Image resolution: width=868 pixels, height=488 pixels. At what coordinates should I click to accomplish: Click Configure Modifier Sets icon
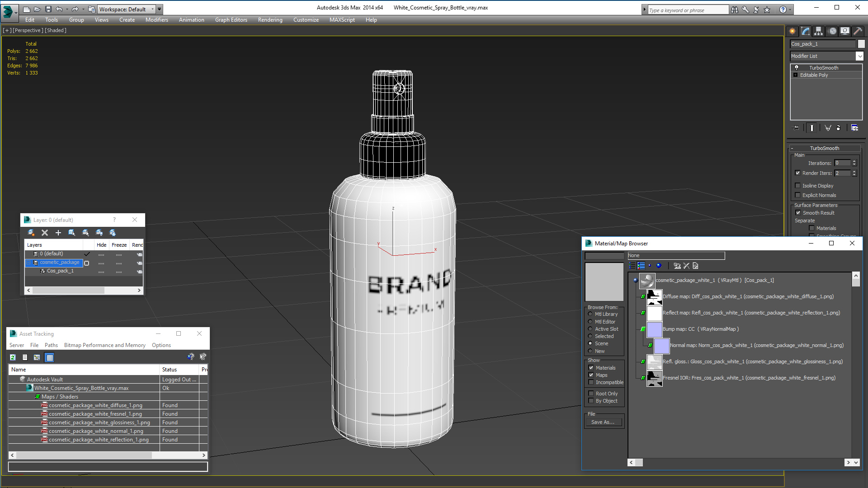pos(854,128)
